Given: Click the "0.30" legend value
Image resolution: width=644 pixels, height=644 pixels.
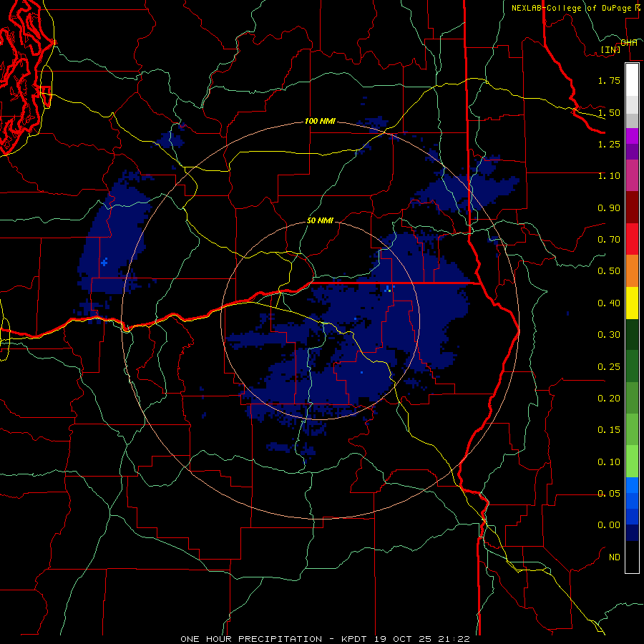Looking at the screenshot, I should pyautogui.click(x=609, y=335).
